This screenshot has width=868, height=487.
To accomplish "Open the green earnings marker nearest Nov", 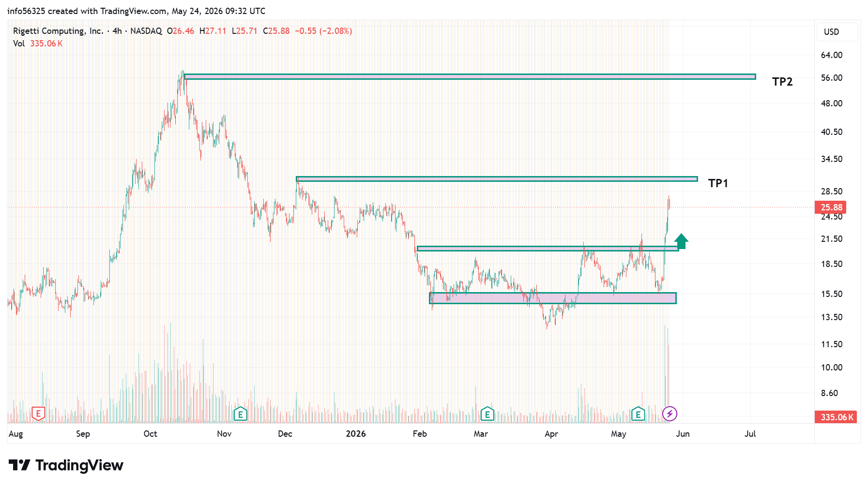I will click(x=240, y=413).
